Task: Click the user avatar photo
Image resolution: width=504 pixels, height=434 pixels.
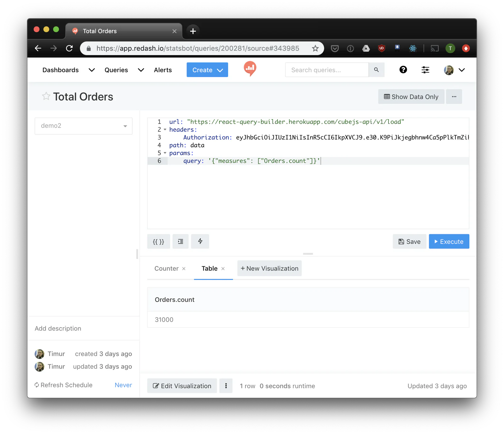Action: click(448, 70)
